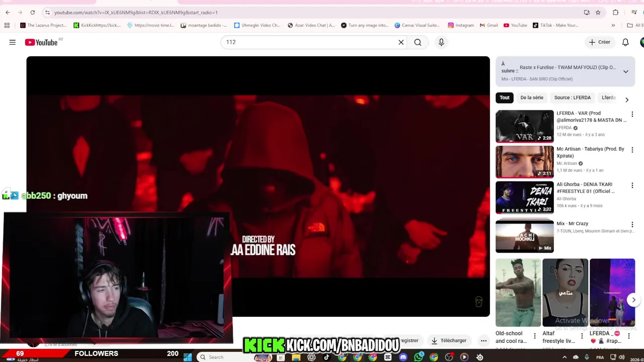Click the YouTube logo
The height and width of the screenshot is (362, 644).
tap(41, 43)
